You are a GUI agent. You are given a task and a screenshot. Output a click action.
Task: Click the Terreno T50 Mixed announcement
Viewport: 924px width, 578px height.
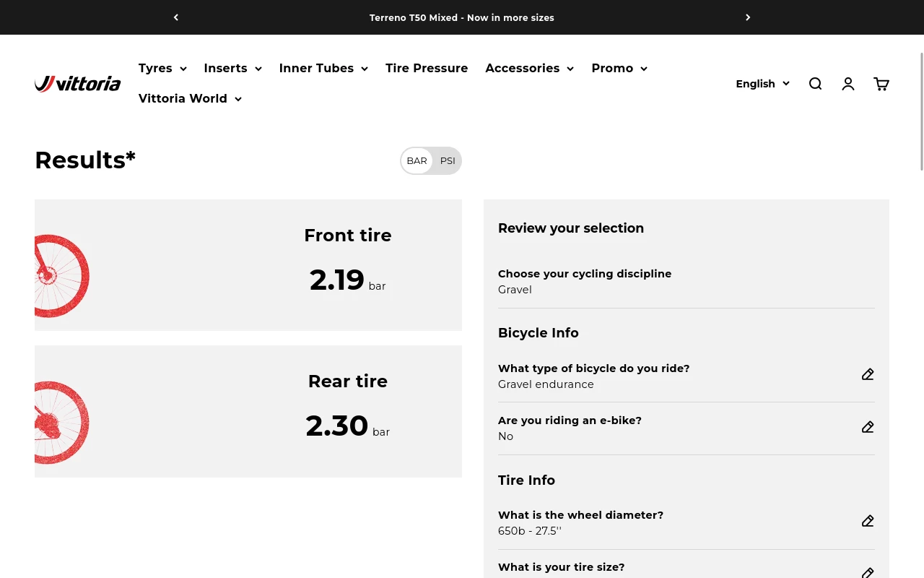[462, 17]
